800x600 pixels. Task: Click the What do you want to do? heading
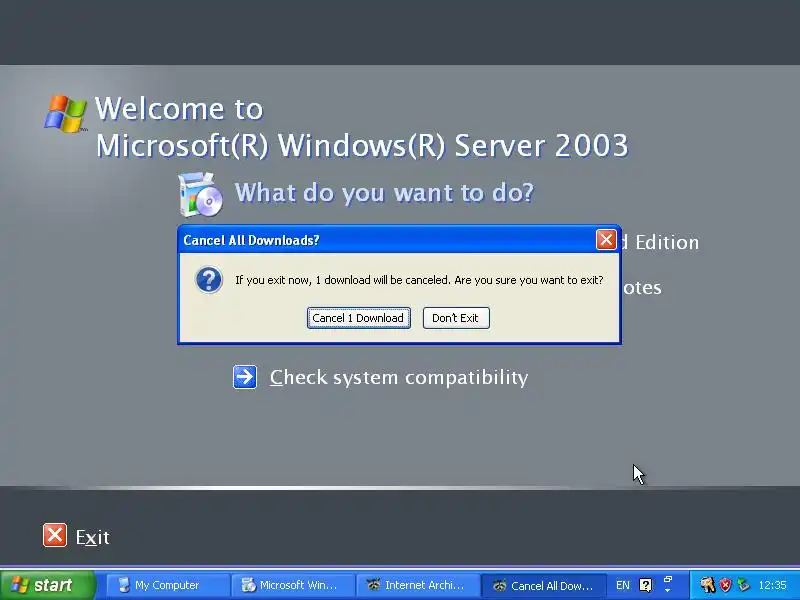point(384,193)
